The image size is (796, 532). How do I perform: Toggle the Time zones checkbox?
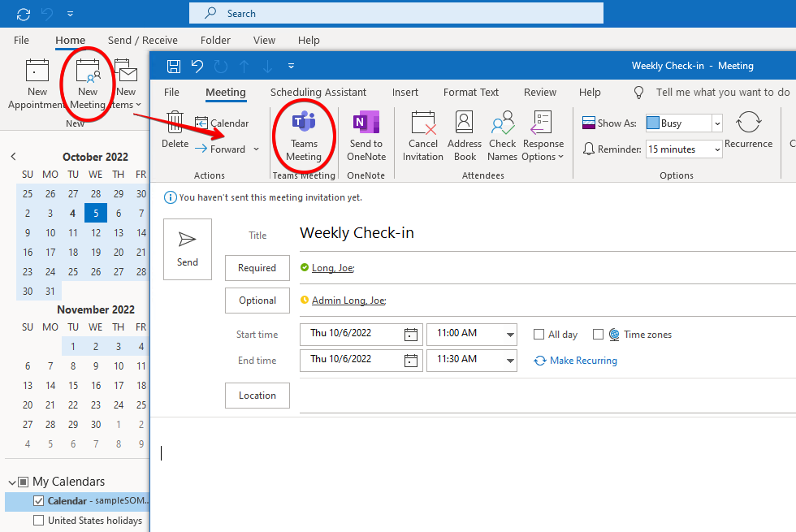(x=598, y=335)
